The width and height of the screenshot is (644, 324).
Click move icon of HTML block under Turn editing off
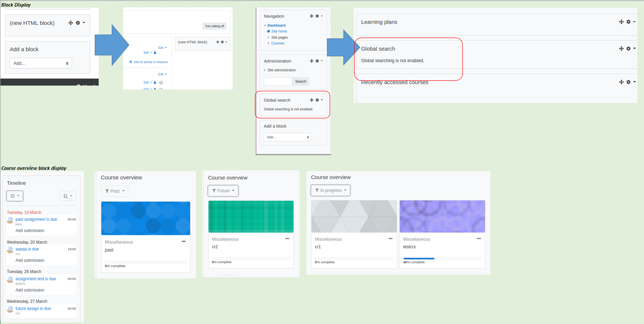point(217,42)
